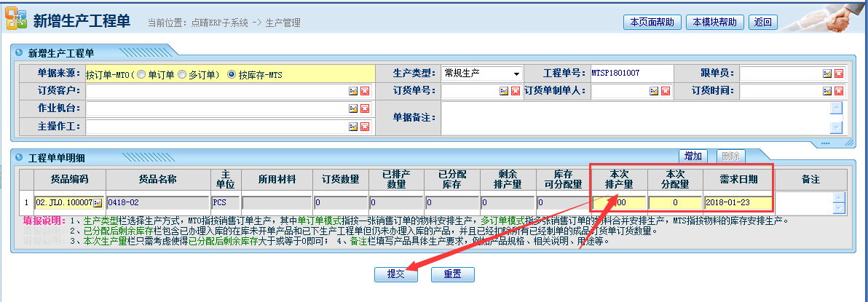Click the 返回 button

tap(763, 22)
